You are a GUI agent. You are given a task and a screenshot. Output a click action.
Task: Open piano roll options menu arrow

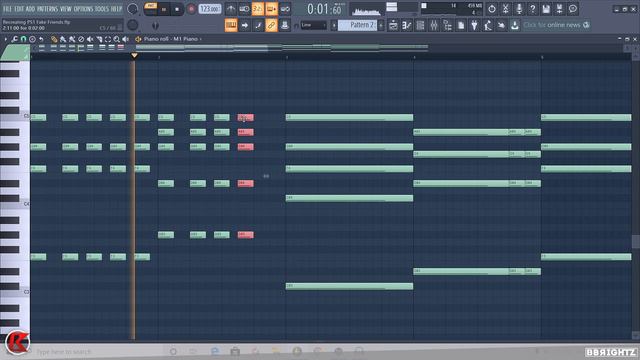point(6,39)
